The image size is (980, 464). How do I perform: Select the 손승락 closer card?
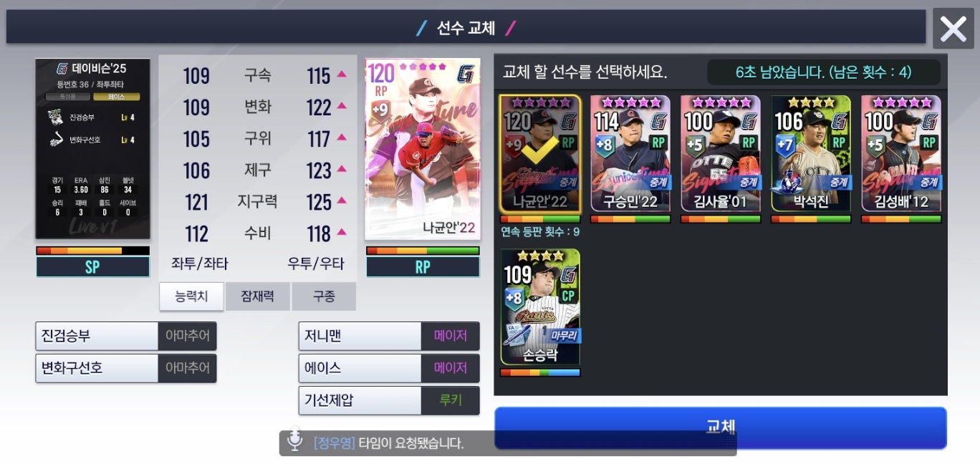540,306
